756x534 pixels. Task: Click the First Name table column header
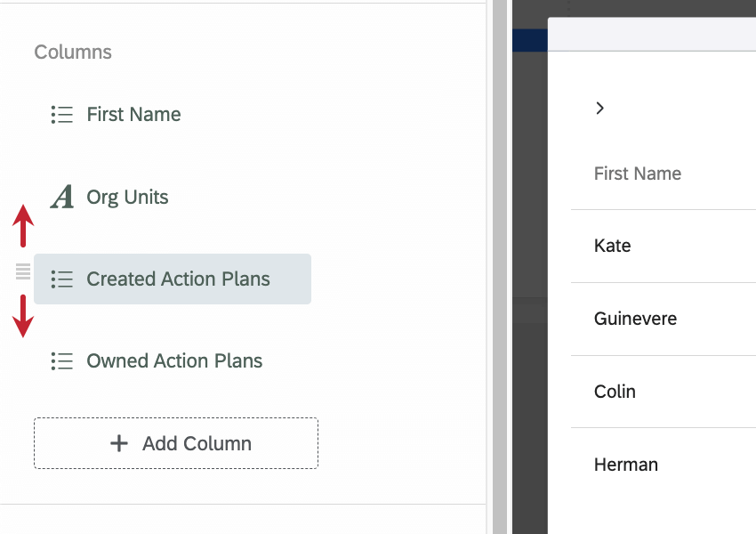[x=638, y=174]
